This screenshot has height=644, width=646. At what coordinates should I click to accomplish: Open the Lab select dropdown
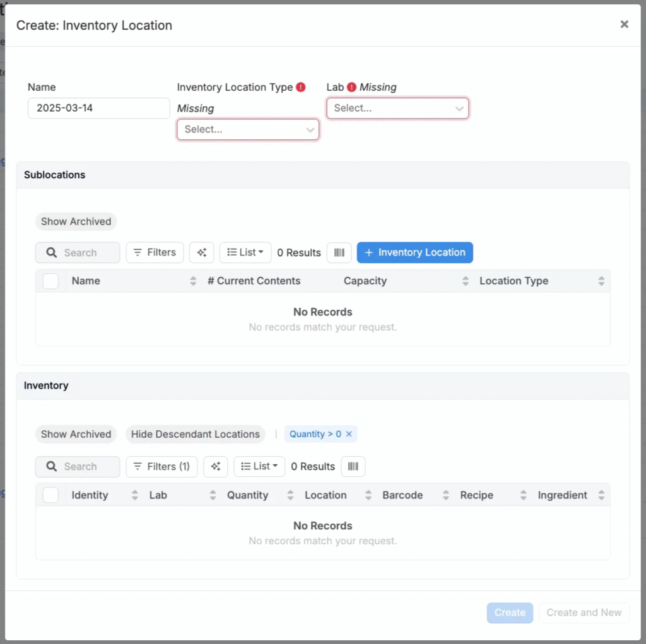tap(397, 108)
